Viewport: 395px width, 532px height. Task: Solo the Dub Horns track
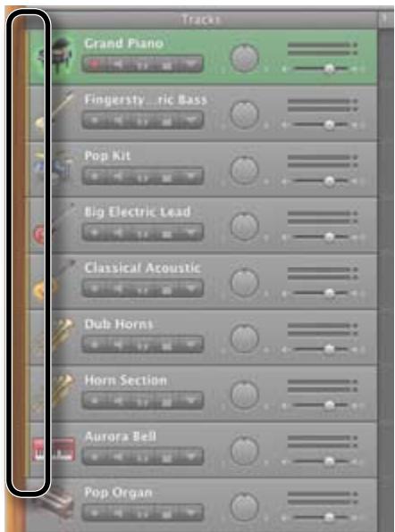[x=142, y=345]
